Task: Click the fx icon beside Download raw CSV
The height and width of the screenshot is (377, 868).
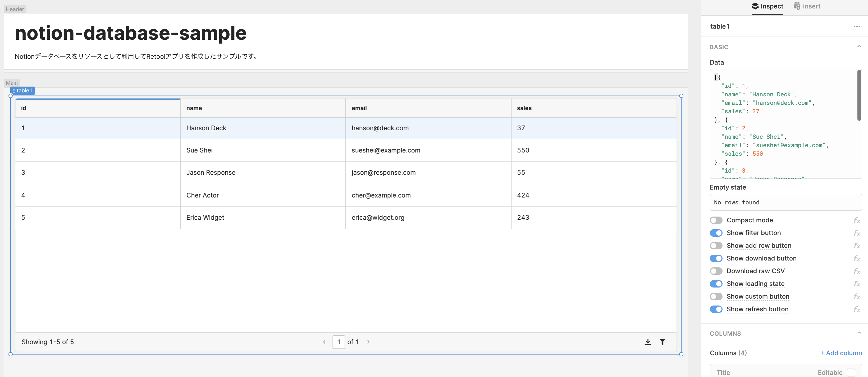Action: (x=857, y=271)
